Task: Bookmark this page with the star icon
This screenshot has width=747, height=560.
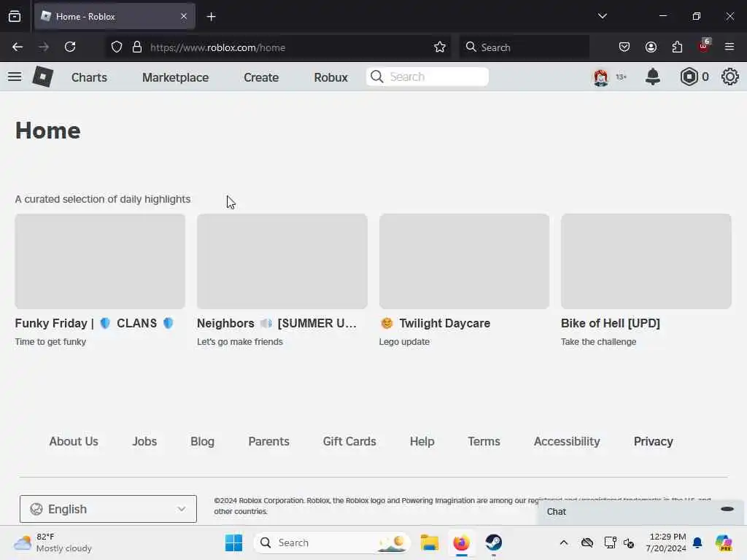Action: coord(440,47)
